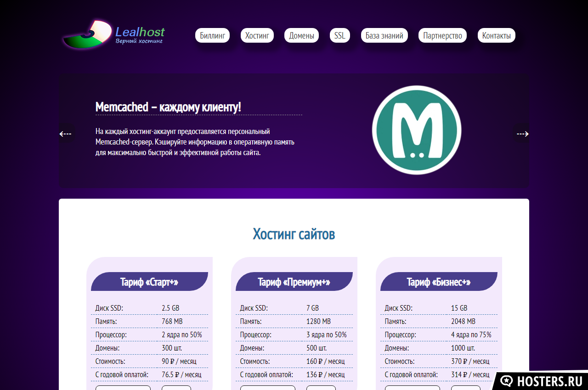This screenshot has height=390, width=588.
Task: Click the 768 MB memory value
Action: point(172,321)
